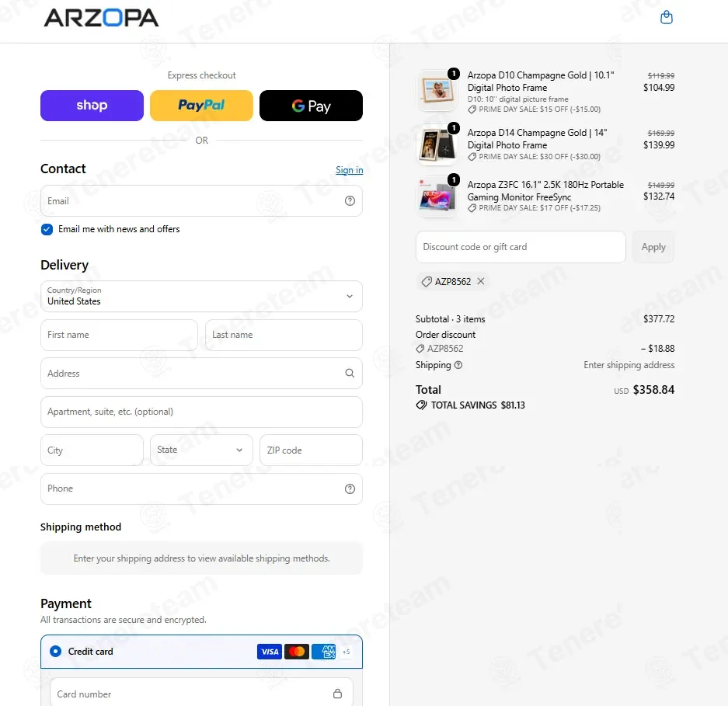Open the shopping bag cart icon
This screenshot has height=706, width=728.
pos(667,18)
